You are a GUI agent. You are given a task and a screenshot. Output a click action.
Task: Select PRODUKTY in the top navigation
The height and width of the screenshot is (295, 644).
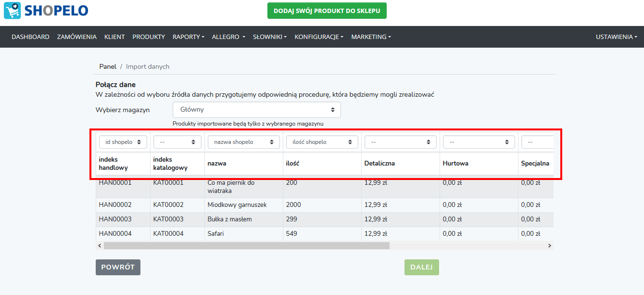coord(149,37)
